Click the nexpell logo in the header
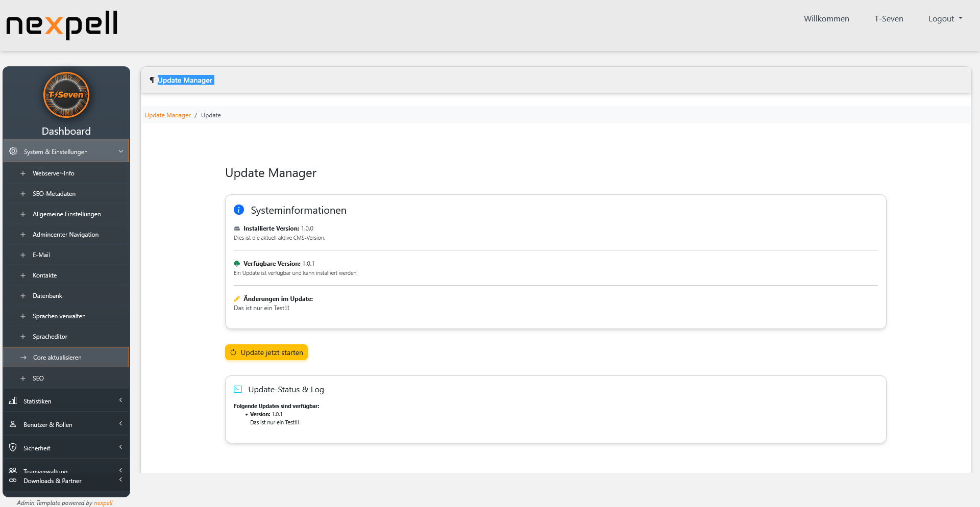Screen dimensions: 980x507 coord(61,25)
